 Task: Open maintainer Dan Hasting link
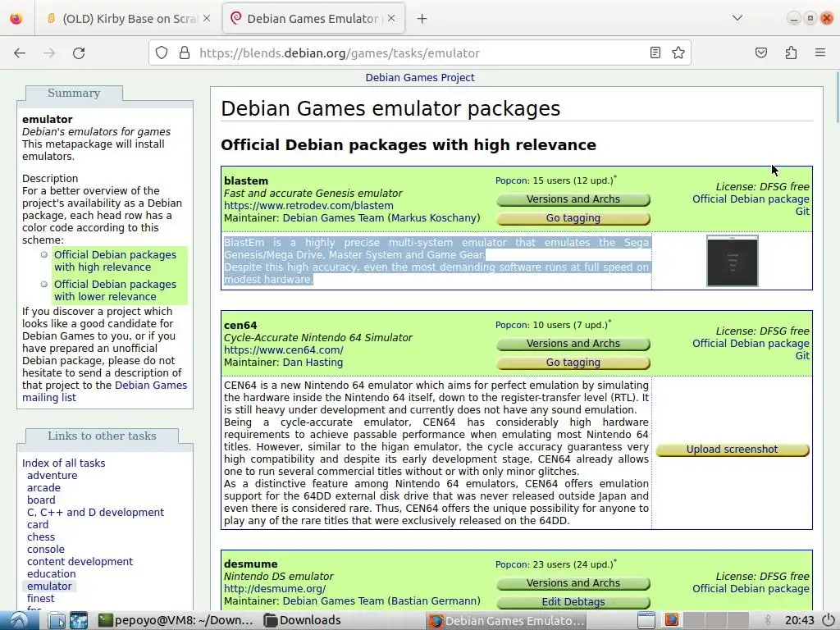pyautogui.click(x=313, y=362)
